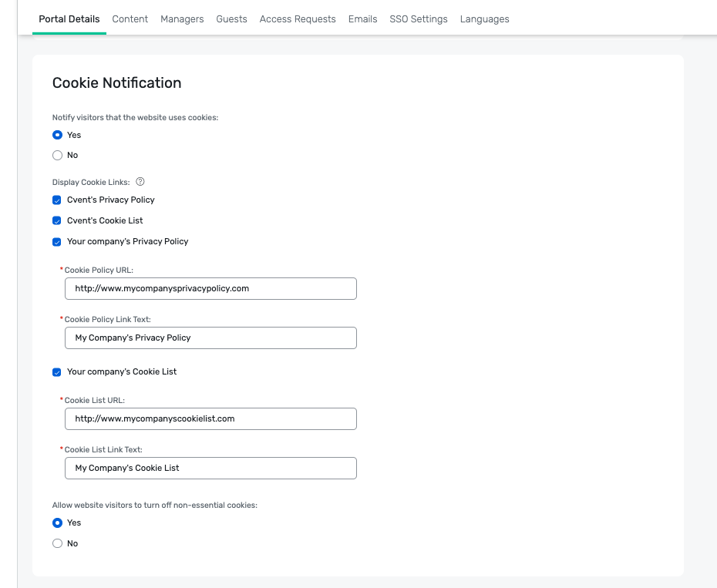Choose Yes to allow turning off non-essential cookies
This screenshot has width=717, height=588.
(x=57, y=522)
